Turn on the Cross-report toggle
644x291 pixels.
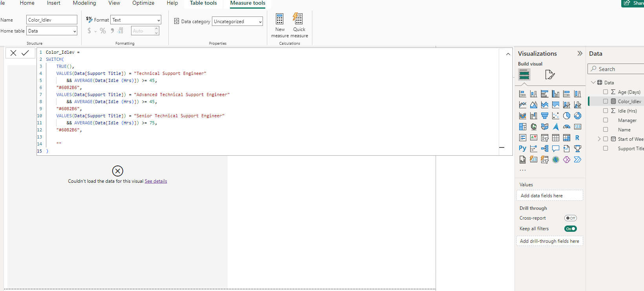click(x=571, y=218)
